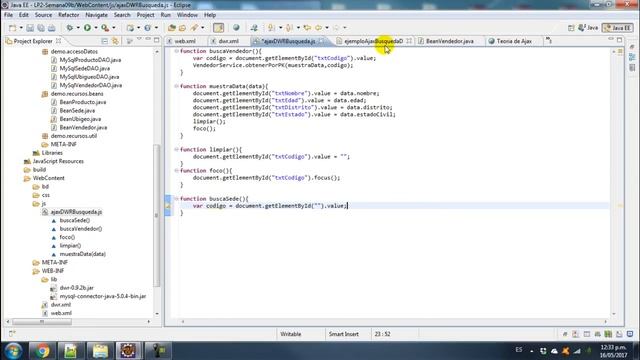
Task: Close the ajaxDWRBusqueda.js tab
Action: [321, 41]
